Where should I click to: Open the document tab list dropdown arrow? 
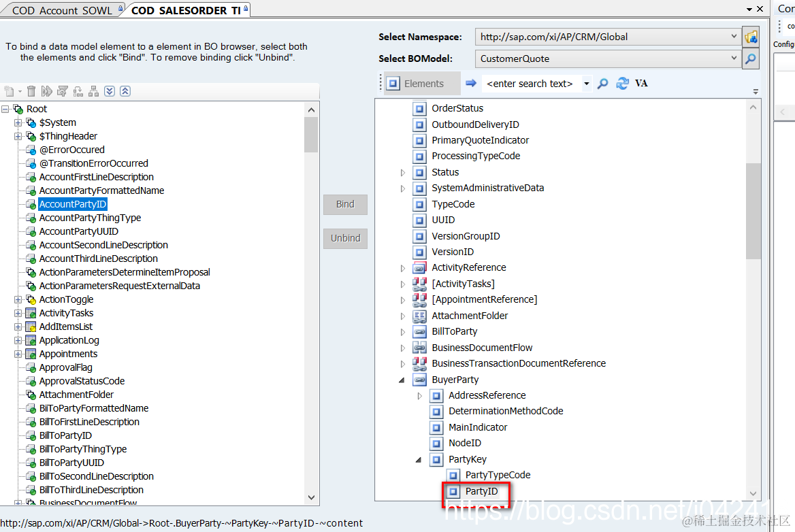tap(749, 9)
